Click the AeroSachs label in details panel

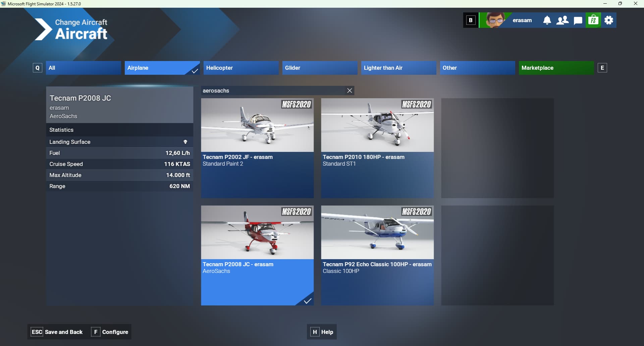coord(63,116)
